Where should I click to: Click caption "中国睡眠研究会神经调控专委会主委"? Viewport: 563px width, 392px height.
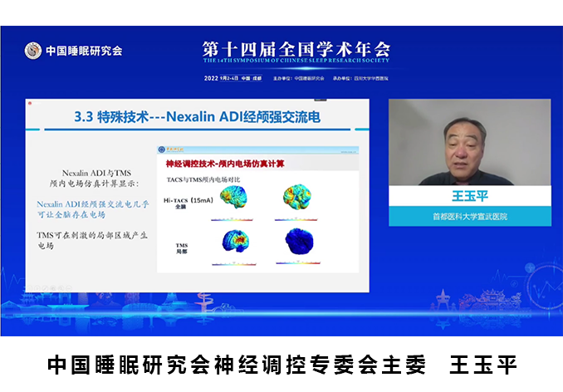pyautogui.click(x=237, y=365)
